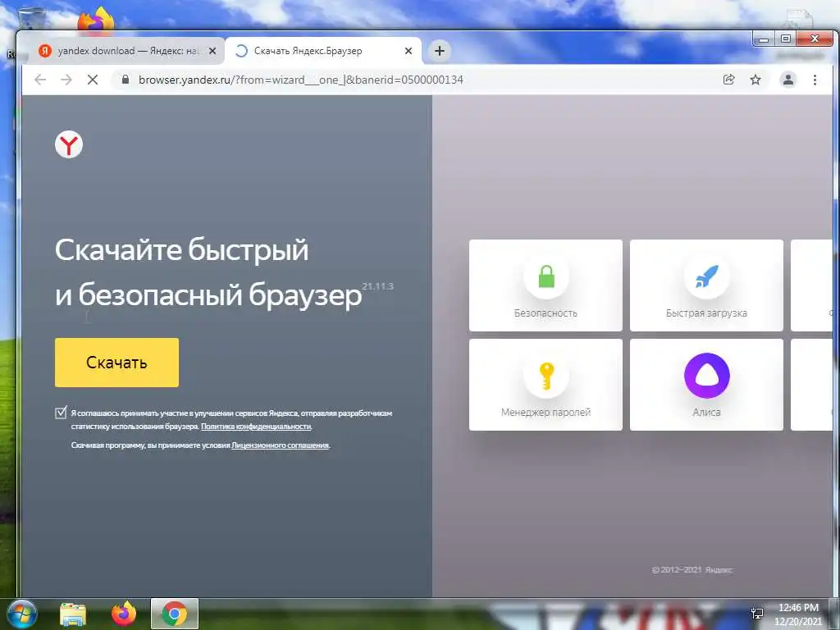
Task: Click the network tray icon
Action: pos(757,614)
